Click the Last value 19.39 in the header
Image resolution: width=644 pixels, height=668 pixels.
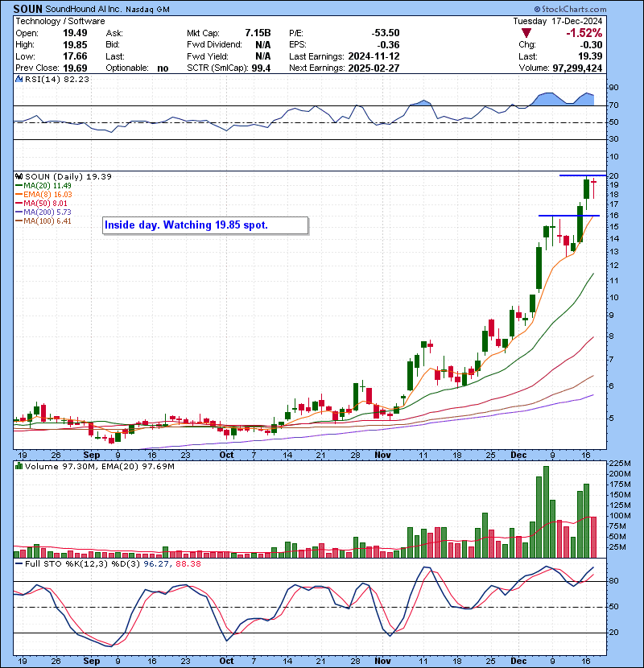tap(590, 56)
